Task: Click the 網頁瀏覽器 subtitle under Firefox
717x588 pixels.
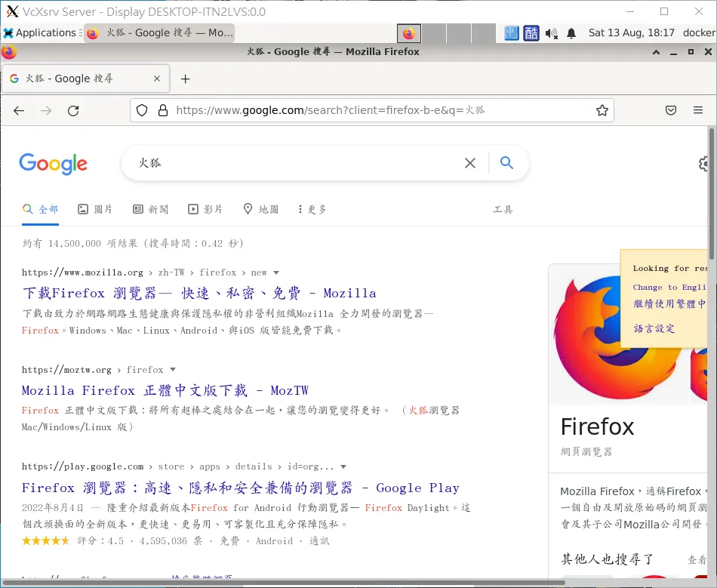Action: 586,451
